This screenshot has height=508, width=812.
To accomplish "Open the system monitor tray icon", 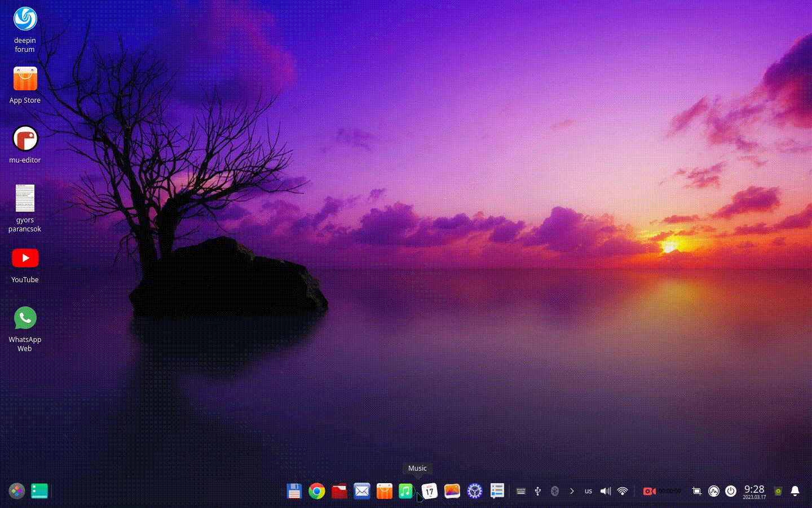I will (x=714, y=491).
